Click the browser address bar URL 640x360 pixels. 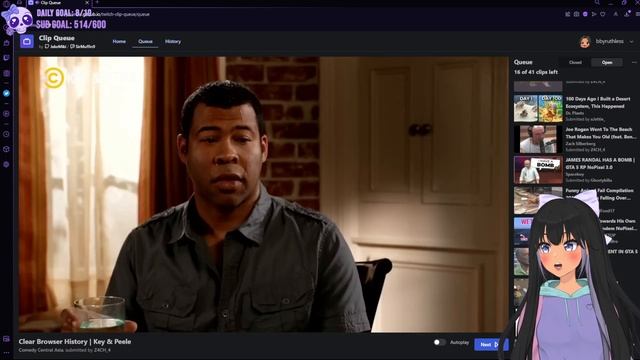tap(118, 14)
